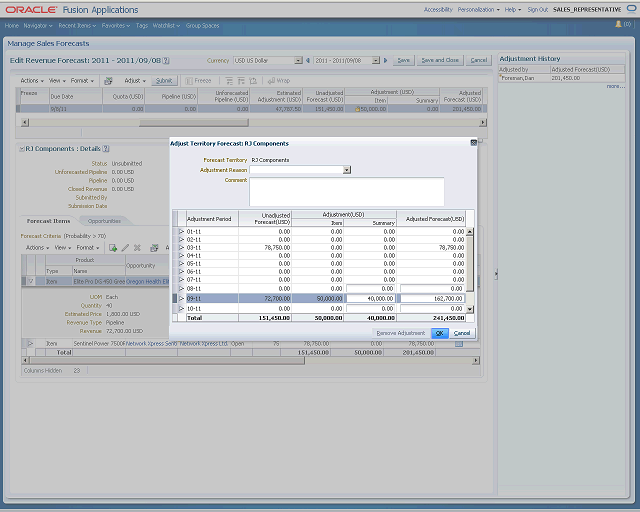Close the Adjust Territory Forecast dialog
Screen dimensions: 640x512
[473, 142]
